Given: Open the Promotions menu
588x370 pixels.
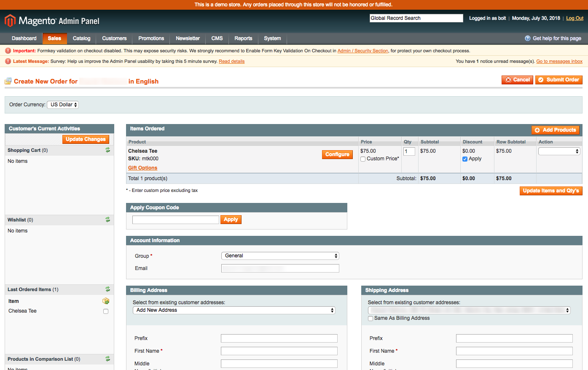Looking at the screenshot, I should (x=151, y=38).
